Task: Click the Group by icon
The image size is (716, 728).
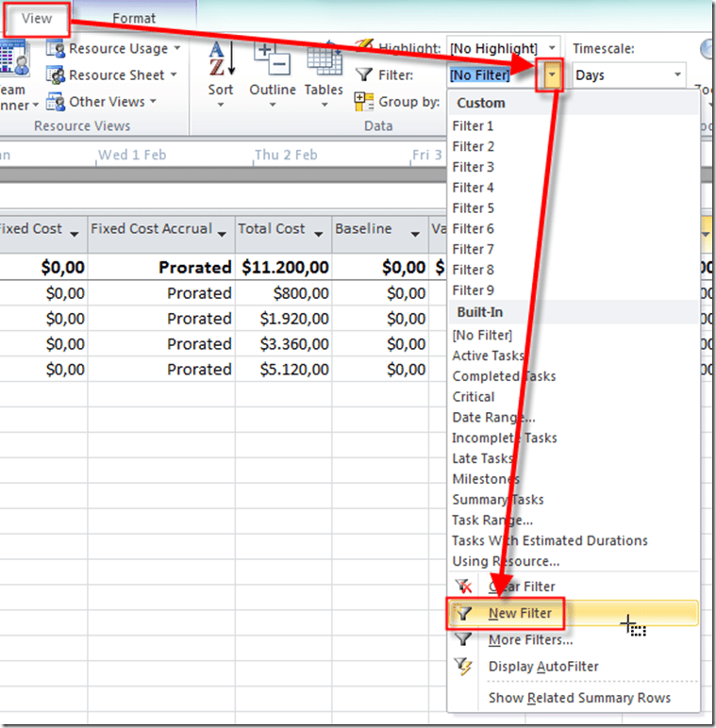Action: 364,102
